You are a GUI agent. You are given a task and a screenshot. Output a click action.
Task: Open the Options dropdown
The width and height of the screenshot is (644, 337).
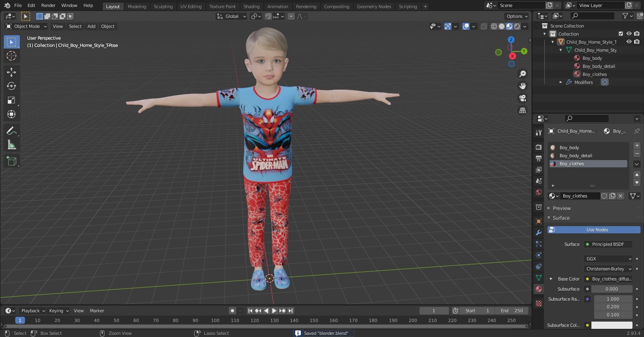coord(517,16)
